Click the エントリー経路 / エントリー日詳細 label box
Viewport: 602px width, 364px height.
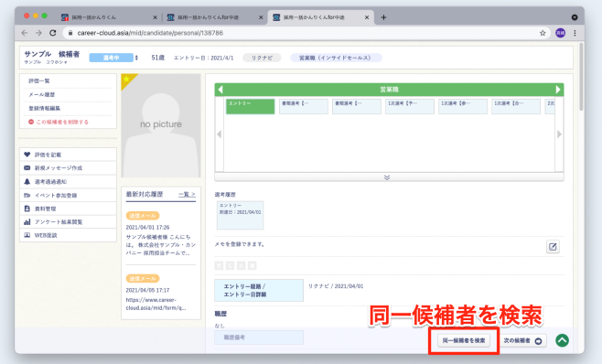point(259,290)
